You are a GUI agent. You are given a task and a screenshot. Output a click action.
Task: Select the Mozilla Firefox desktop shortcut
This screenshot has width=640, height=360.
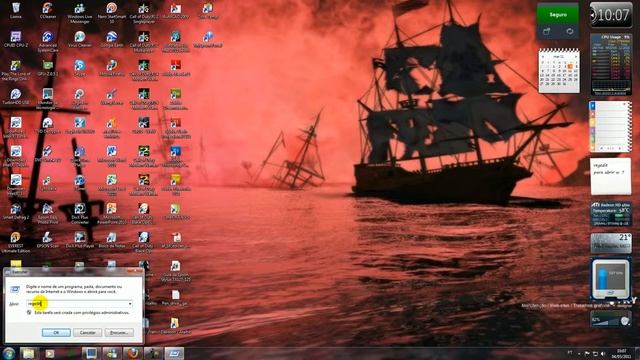(111, 68)
